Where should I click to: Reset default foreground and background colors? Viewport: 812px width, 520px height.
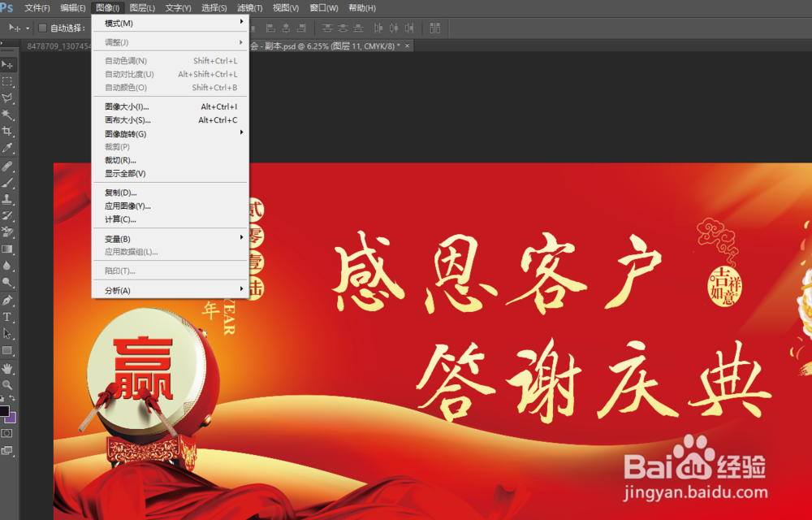(2, 398)
